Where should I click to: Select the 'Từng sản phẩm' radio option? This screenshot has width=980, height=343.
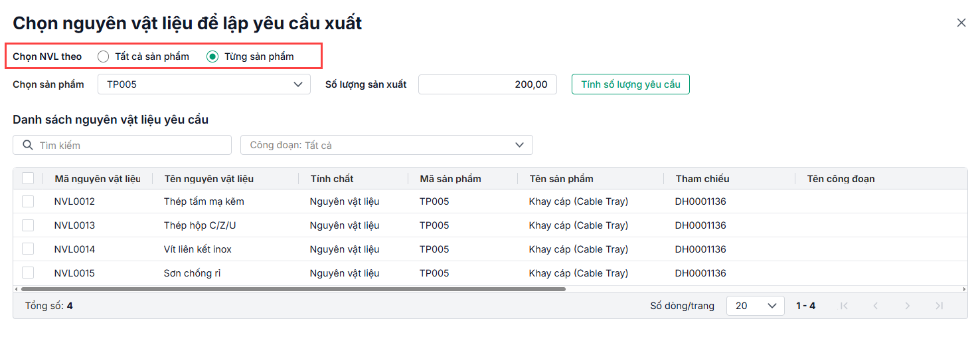click(212, 57)
